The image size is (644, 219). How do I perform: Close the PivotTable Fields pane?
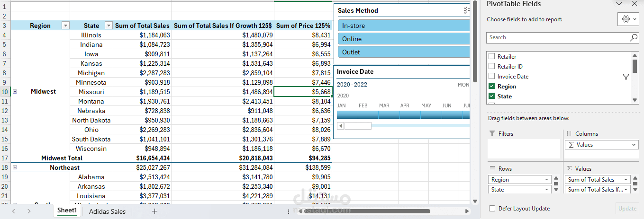click(x=635, y=3)
